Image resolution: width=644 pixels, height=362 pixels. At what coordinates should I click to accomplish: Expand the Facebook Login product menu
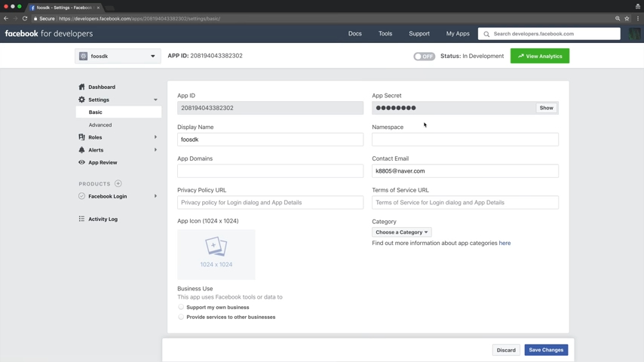155,196
